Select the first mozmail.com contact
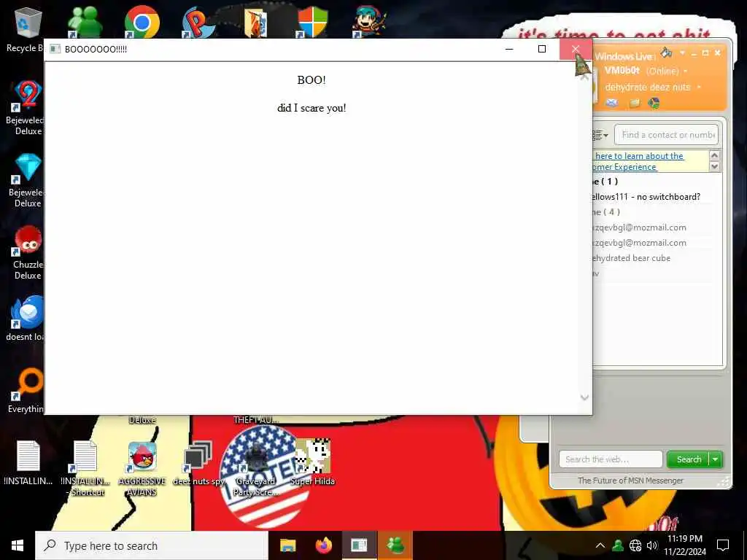This screenshot has width=747, height=560. click(x=639, y=227)
